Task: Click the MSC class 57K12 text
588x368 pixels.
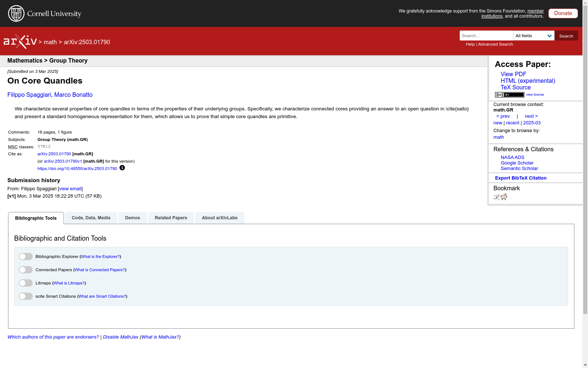Action: pyautogui.click(x=44, y=146)
